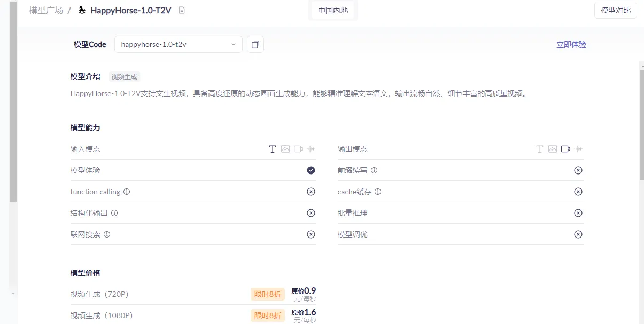Copy the model code with copy icon
The width and height of the screenshot is (644, 324).
255,44
